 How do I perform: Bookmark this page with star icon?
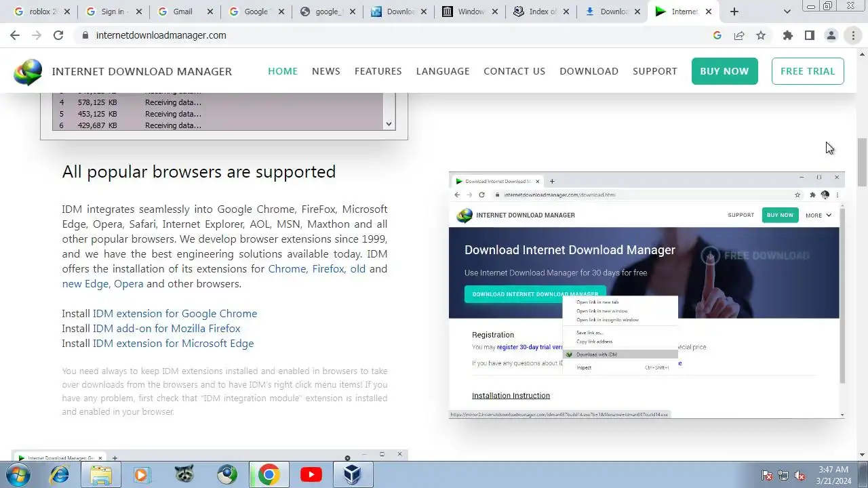point(761,35)
